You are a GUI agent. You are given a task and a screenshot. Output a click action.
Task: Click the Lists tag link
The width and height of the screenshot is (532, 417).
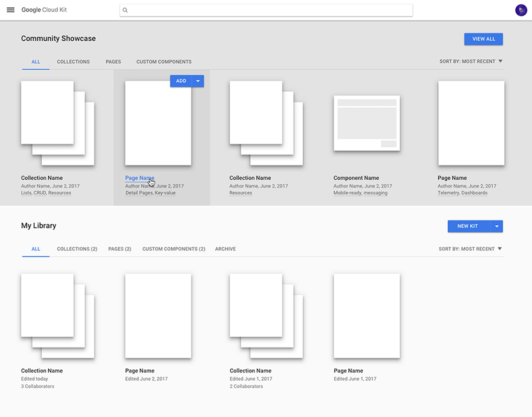26,193
